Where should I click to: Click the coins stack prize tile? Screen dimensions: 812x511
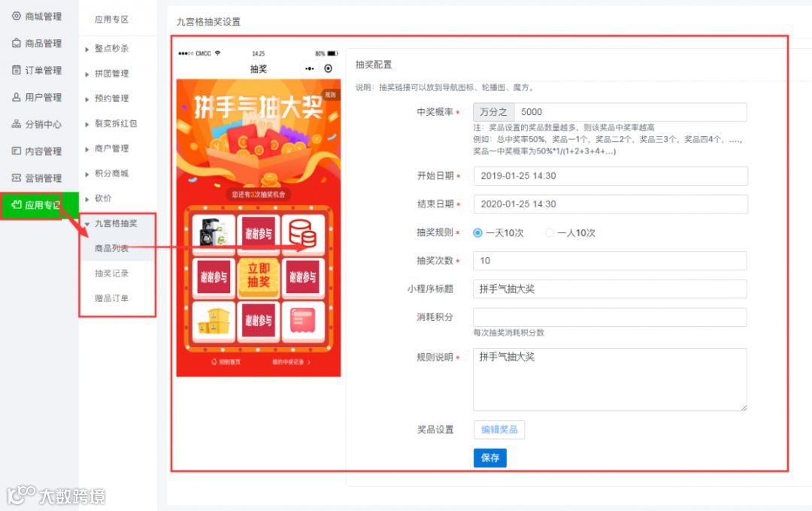point(303,234)
